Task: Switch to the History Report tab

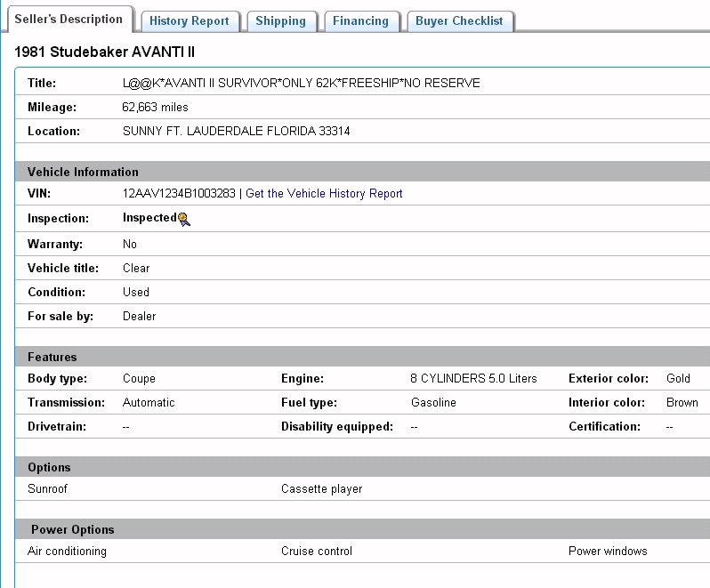Action: point(189,21)
